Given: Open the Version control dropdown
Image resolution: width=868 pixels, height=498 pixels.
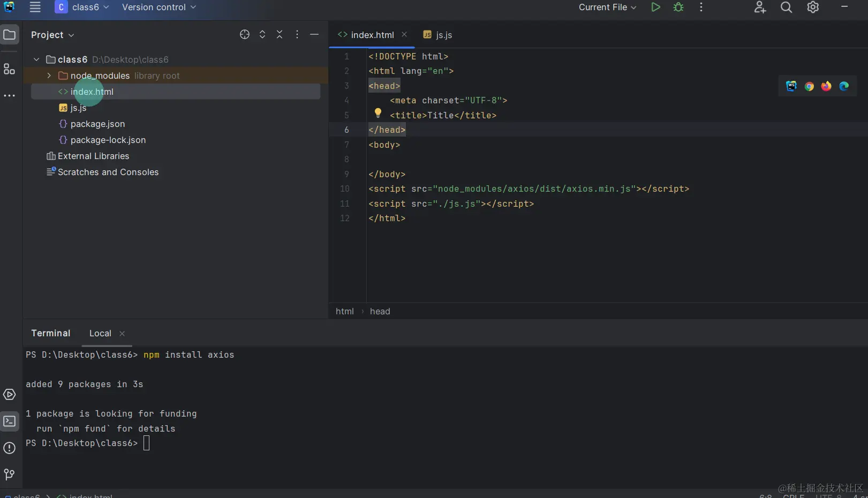Looking at the screenshot, I should 158,7.
